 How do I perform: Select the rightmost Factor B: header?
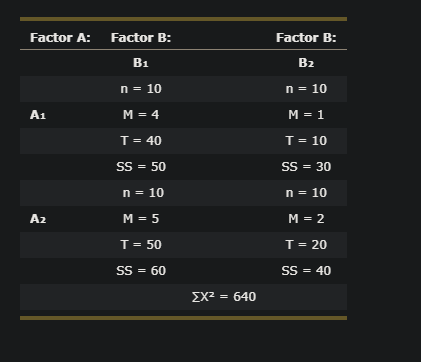[306, 38]
